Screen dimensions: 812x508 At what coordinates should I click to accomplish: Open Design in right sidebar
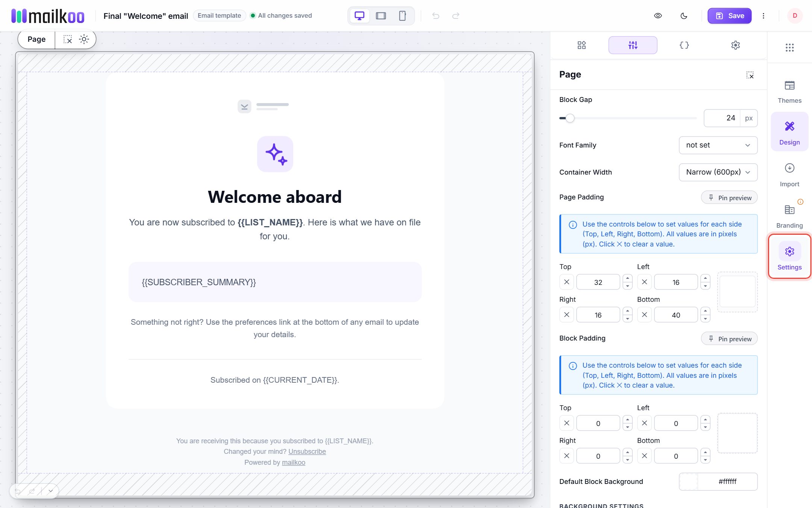pyautogui.click(x=789, y=132)
